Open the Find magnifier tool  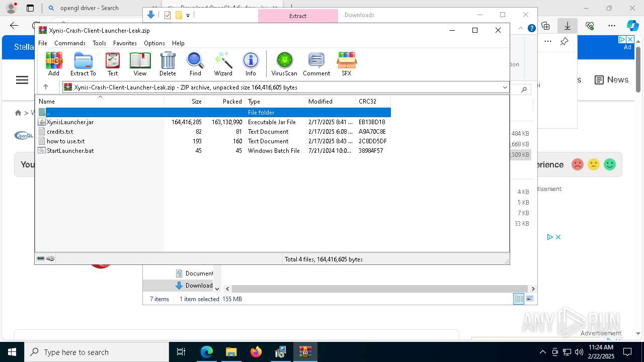[195, 64]
